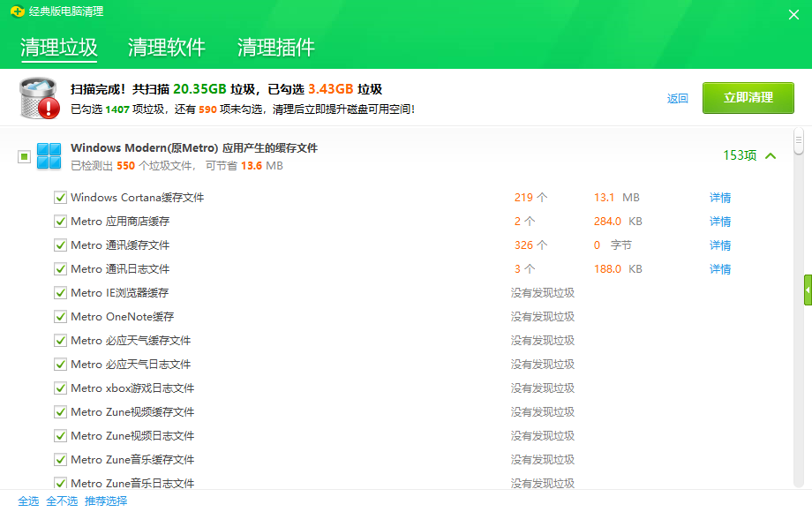812x512 pixels.
Task: Toggle the Metro Zune视频缓存文件 checkbox
Action: 60,411
